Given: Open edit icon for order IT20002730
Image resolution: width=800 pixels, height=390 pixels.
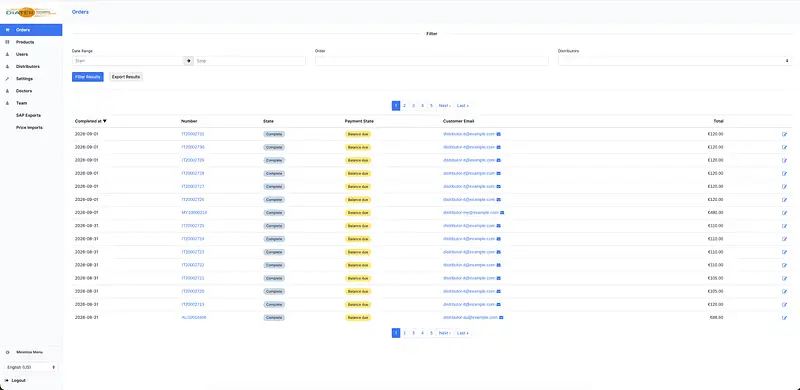Looking at the screenshot, I should click(x=784, y=147).
